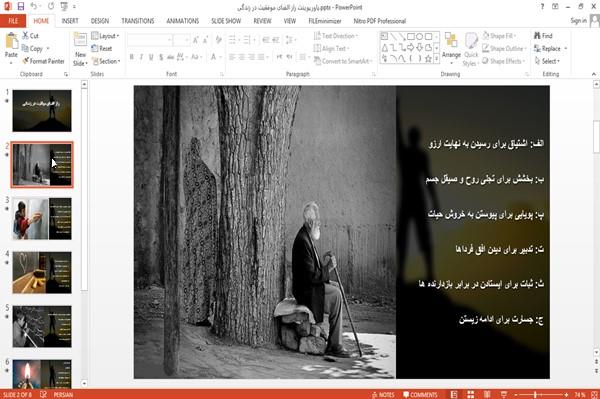Screen dimensions: 600x399
Task: Open the font name combo box
Action: point(150,40)
